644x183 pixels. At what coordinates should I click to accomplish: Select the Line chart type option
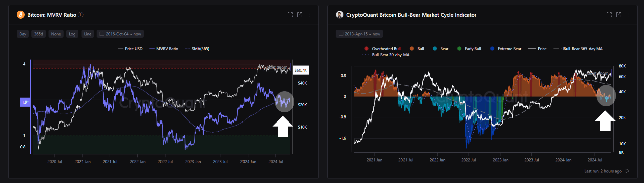pyautogui.click(x=88, y=34)
